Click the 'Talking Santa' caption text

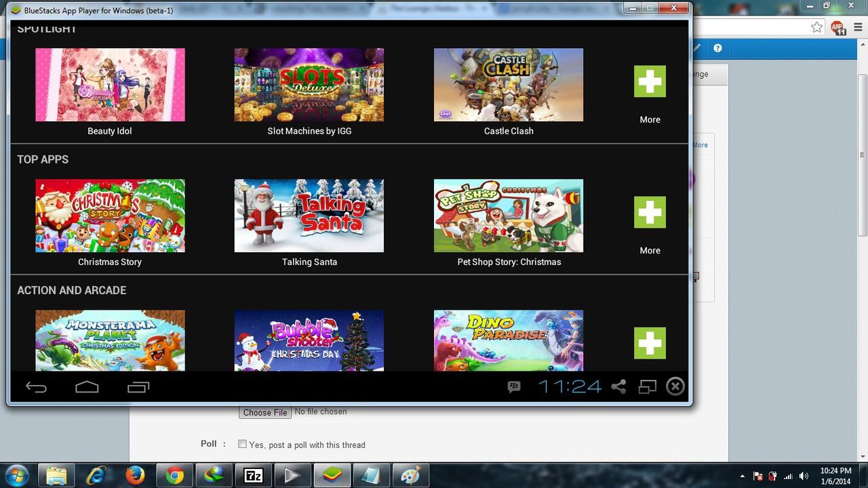pos(309,262)
